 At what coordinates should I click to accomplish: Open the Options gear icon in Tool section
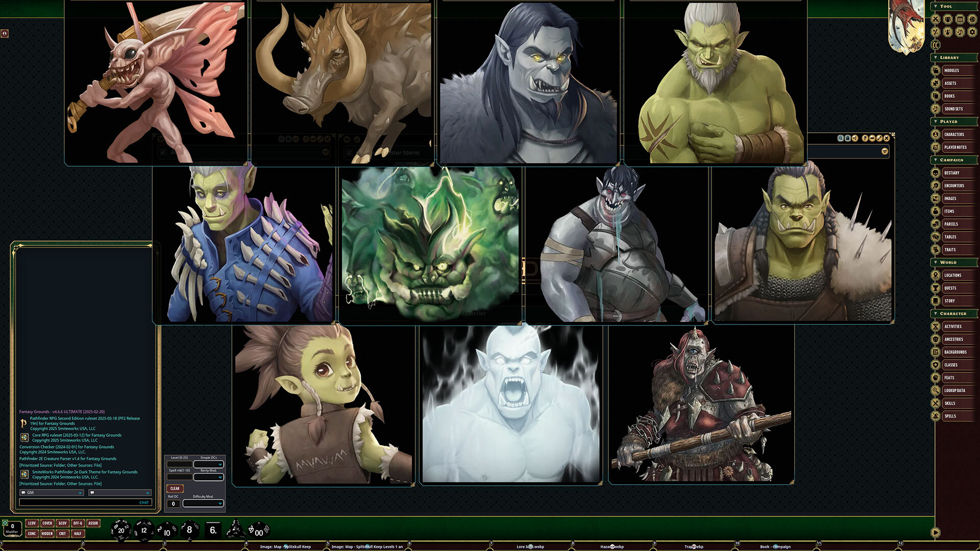pos(972,32)
